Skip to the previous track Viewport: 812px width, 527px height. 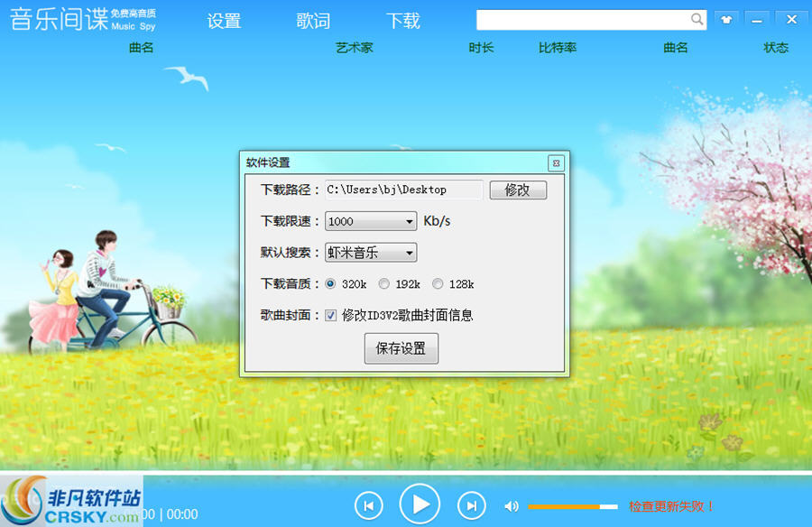(x=369, y=505)
